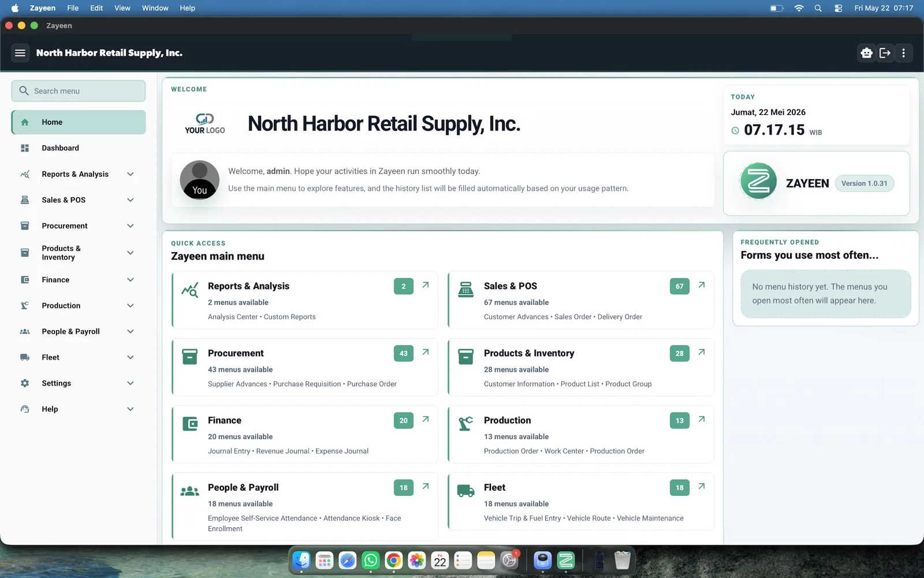Click the date 'Jumat, 22 Mei 2026'
Viewport: 924px width, 578px height.
[768, 112]
